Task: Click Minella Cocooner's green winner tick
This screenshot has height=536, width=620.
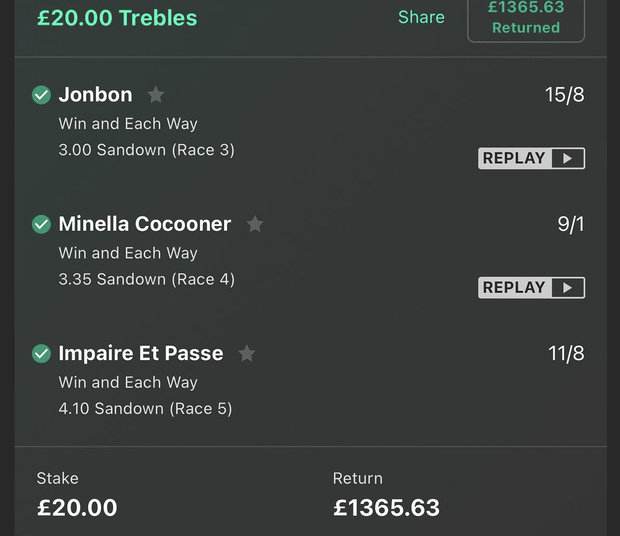Action: 41,224
